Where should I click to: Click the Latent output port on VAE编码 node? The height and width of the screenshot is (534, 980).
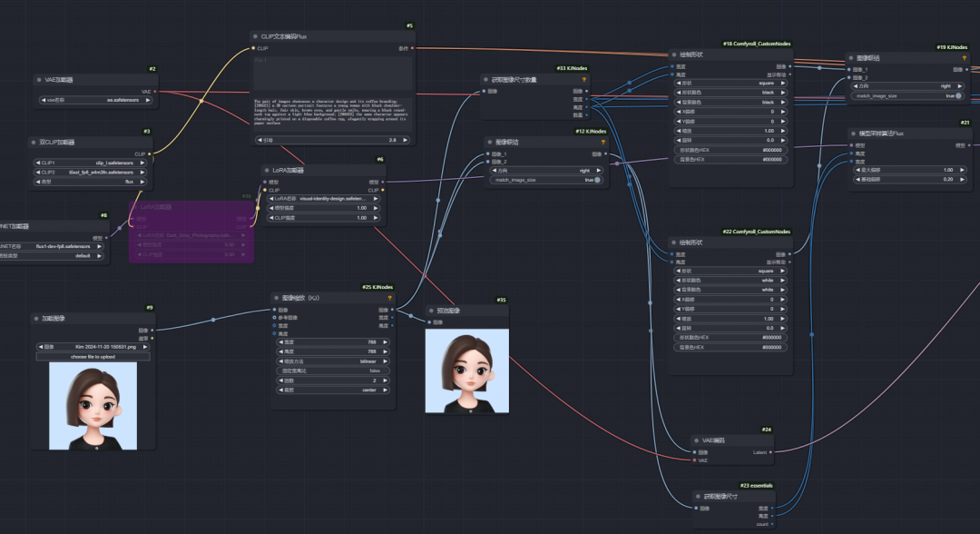tap(770, 452)
